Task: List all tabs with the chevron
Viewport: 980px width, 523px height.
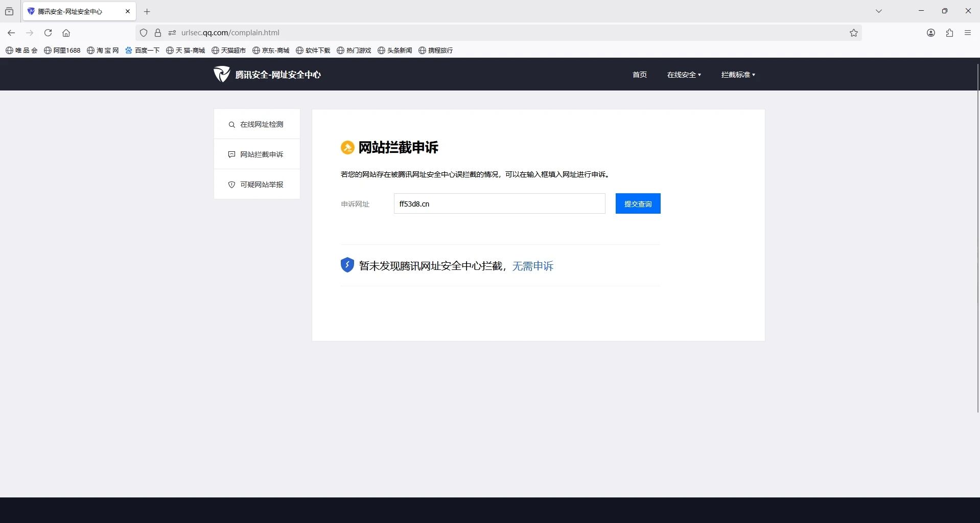Action: (879, 11)
